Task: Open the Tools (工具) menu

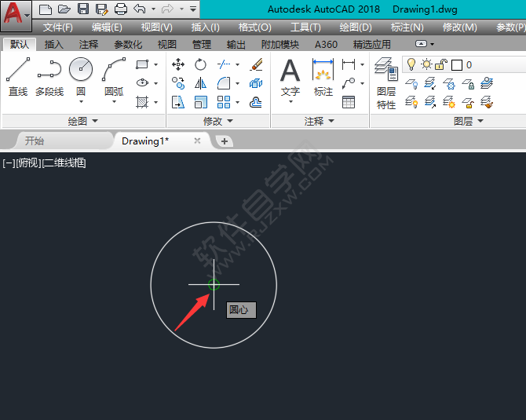Action: (x=305, y=27)
